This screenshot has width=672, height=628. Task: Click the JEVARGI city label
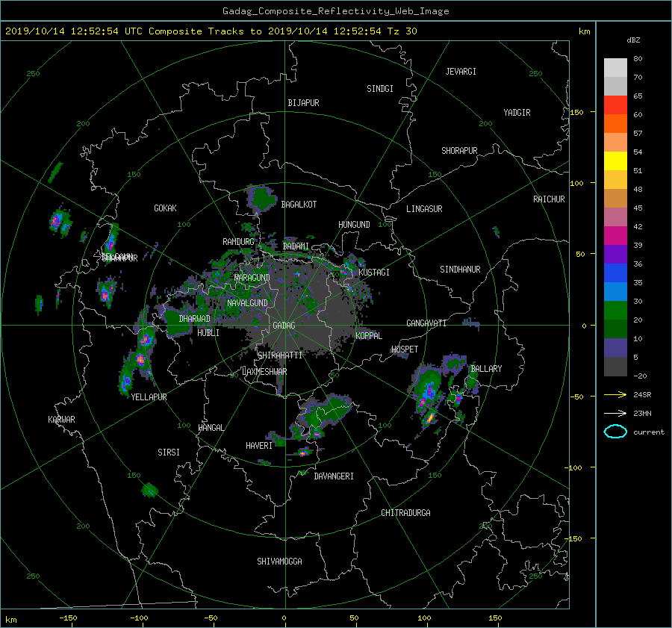[x=461, y=72]
